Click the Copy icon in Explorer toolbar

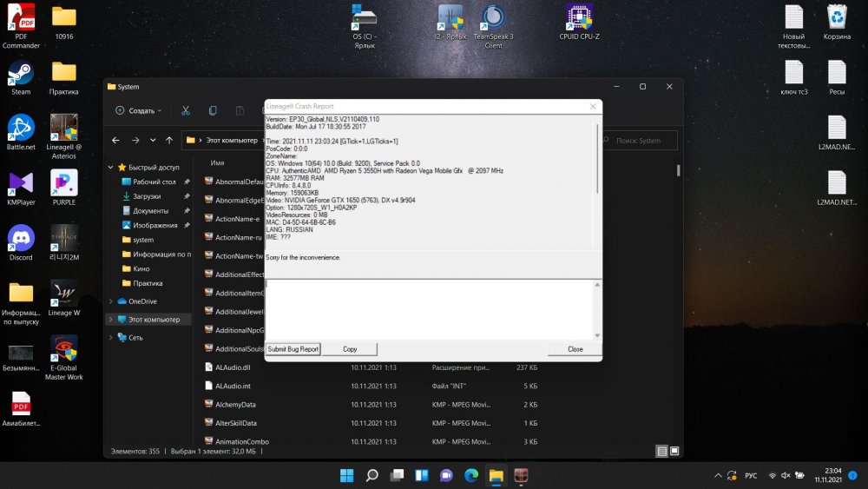213,110
